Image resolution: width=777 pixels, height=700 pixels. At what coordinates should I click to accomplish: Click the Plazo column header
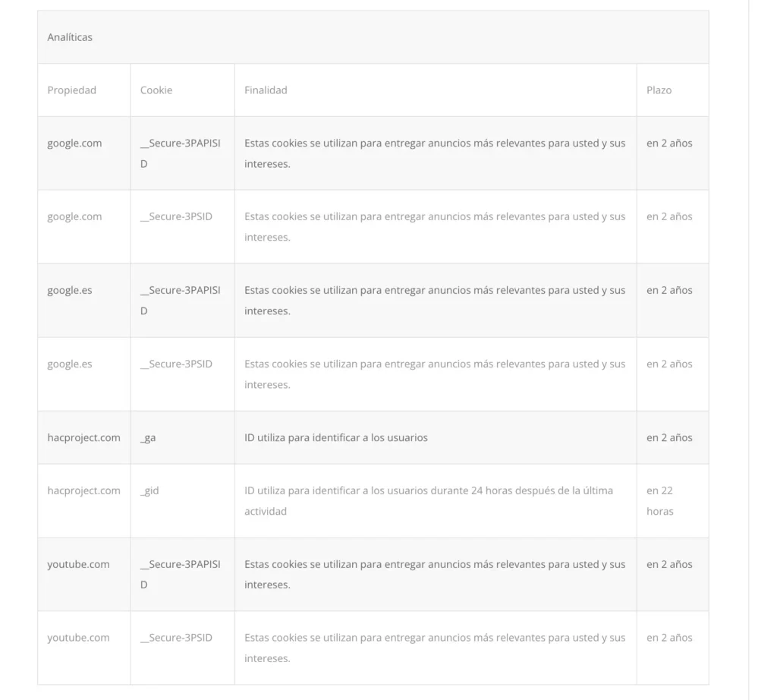point(659,90)
